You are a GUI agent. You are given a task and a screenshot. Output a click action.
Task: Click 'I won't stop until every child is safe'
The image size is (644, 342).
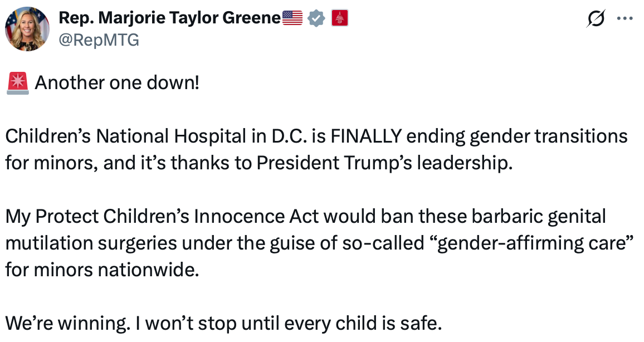(289, 324)
